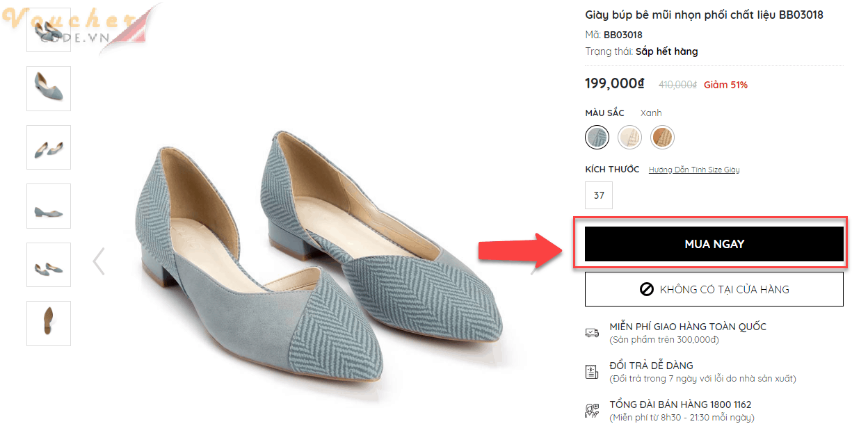View the fifth thumbnail above the sole view
The width and height of the screenshot is (868, 433).
point(49,265)
